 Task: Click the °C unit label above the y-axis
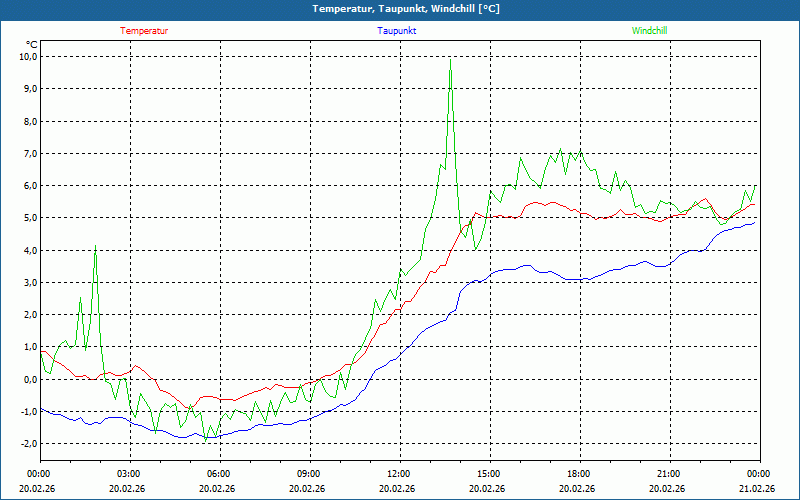click(x=32, y=44)
